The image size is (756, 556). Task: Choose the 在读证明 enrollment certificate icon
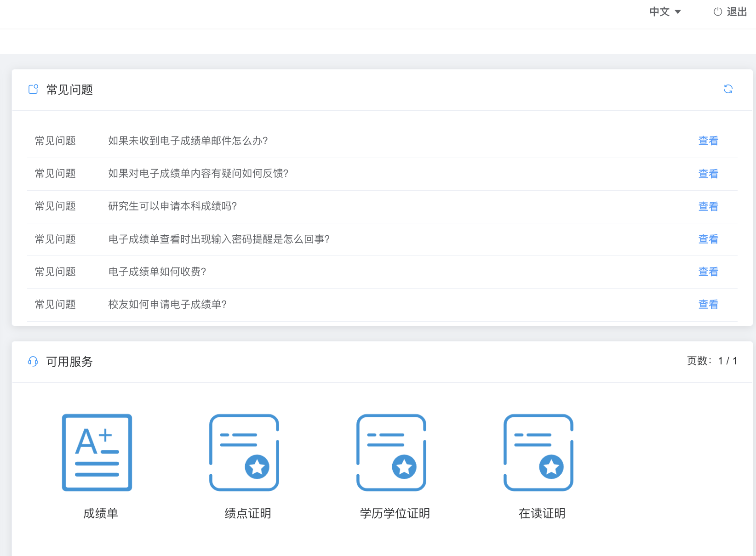click(x=538, y=453)
